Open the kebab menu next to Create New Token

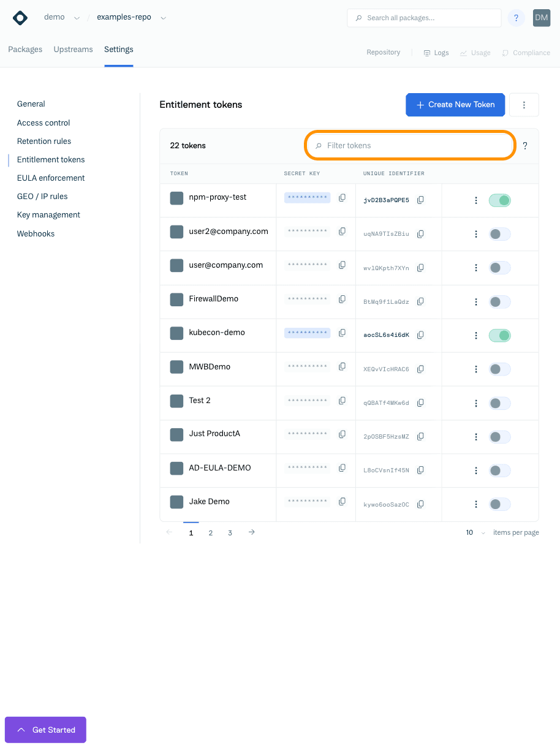point(524,105)
